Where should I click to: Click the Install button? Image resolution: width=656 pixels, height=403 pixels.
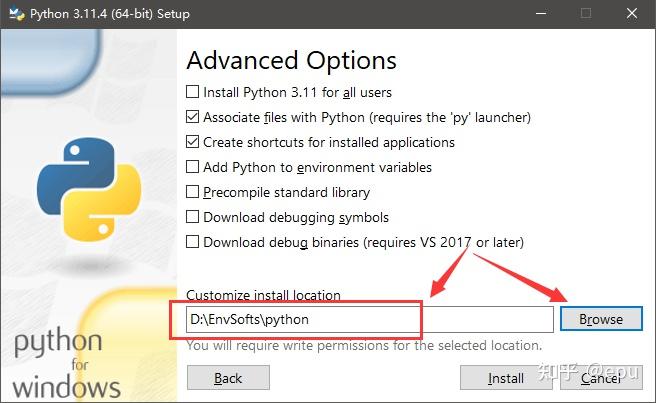[506, 378]
